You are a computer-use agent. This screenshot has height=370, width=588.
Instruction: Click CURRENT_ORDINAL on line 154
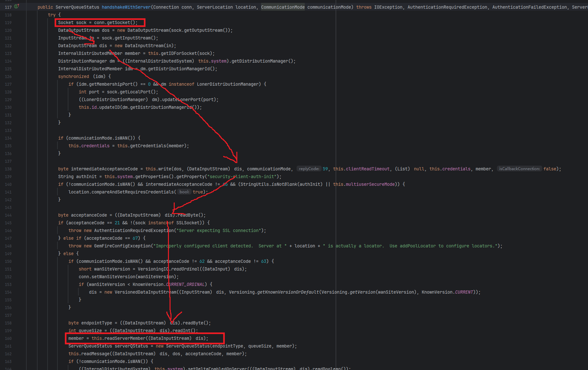tap(185, 284)
